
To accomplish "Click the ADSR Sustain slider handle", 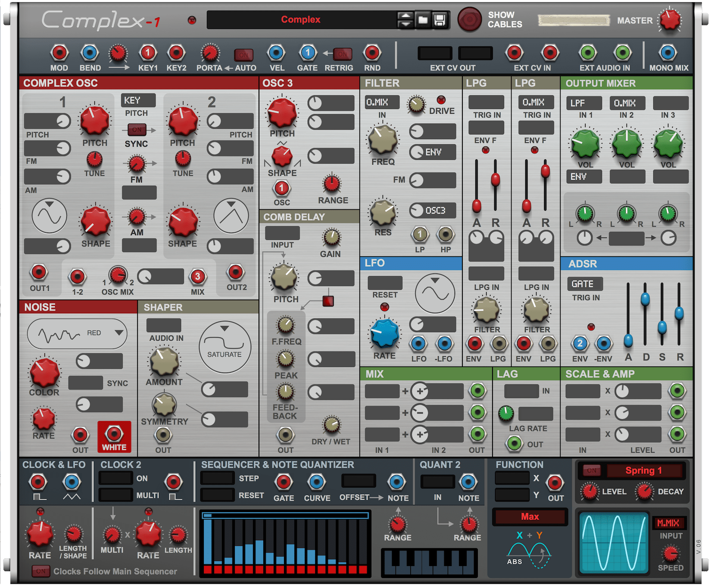I will [x=662, y=328].
